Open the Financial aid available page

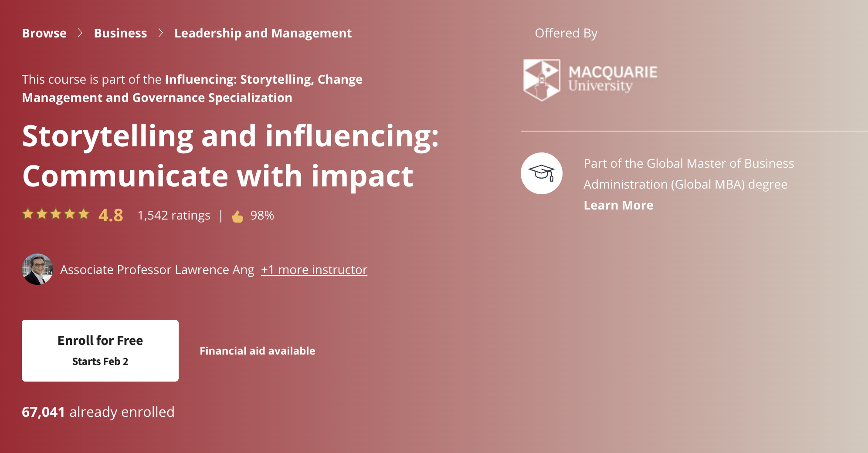pyautogui.click(x=257, y=351)
